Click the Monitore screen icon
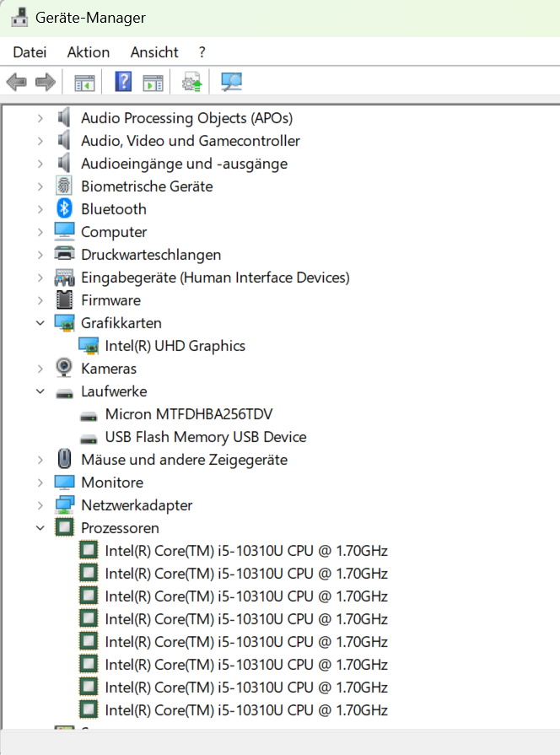560x755 pixels. tap(64, 482)
